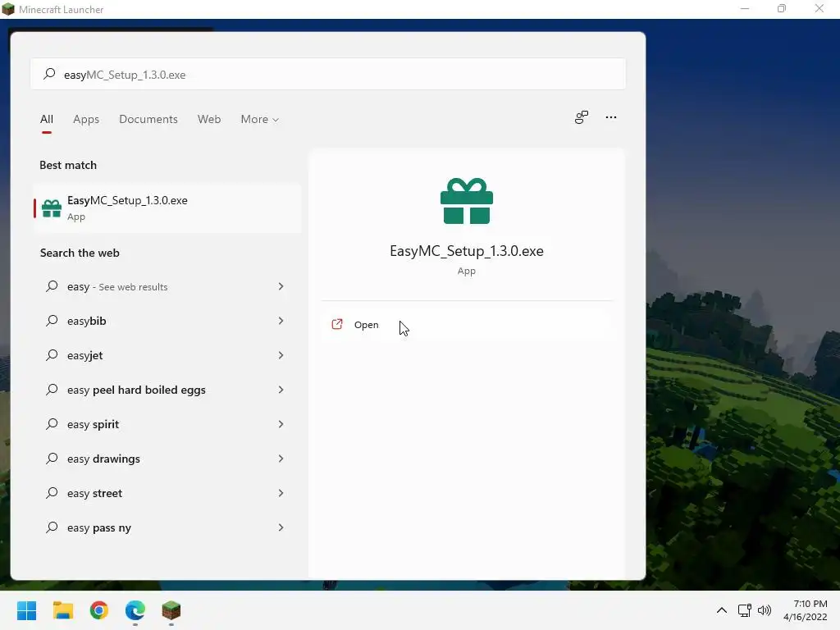Image resolution: width=840 pixels, height=630 pixels.
Task: Expand the arrow next to easybib
Action: [x=281, y=321]
